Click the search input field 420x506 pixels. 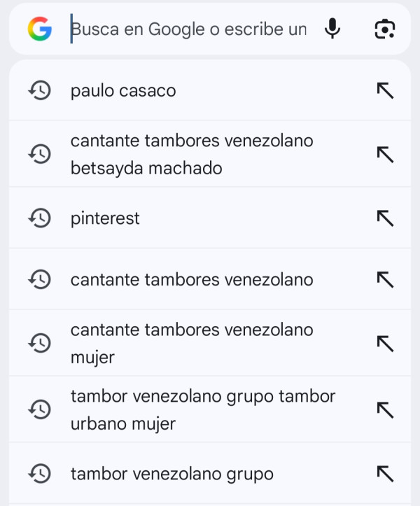pos(189,30)
